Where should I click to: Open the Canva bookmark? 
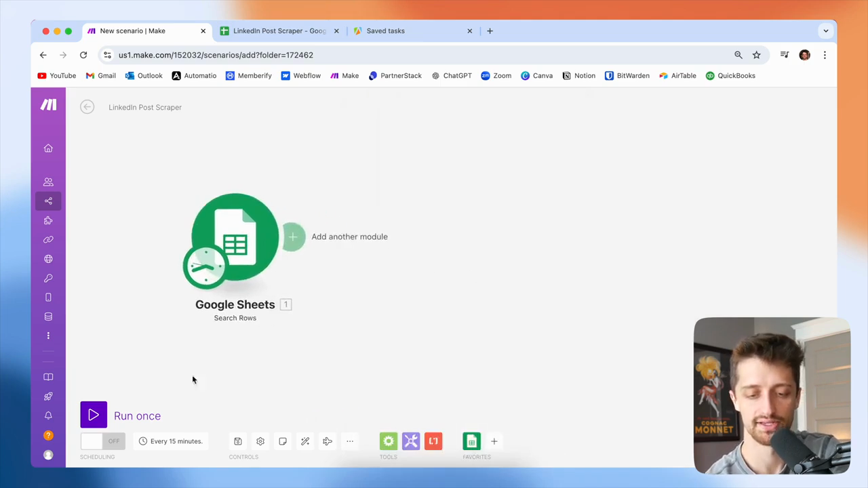536,76
